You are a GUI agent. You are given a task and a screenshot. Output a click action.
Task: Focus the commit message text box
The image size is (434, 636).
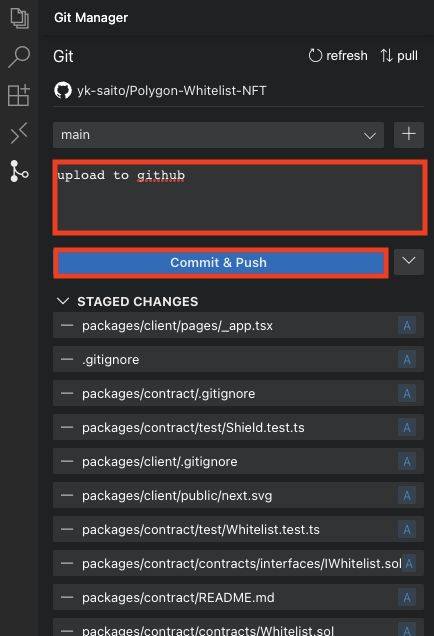point(240,197)
